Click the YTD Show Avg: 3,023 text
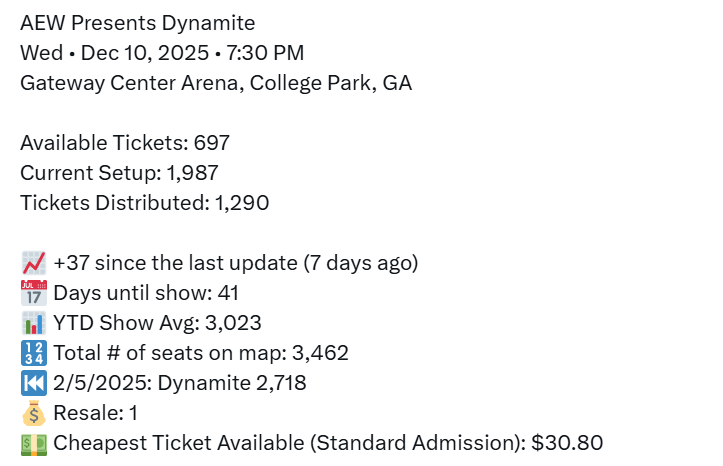The height and width of the screenshot is (466, 723). point(157,323)
